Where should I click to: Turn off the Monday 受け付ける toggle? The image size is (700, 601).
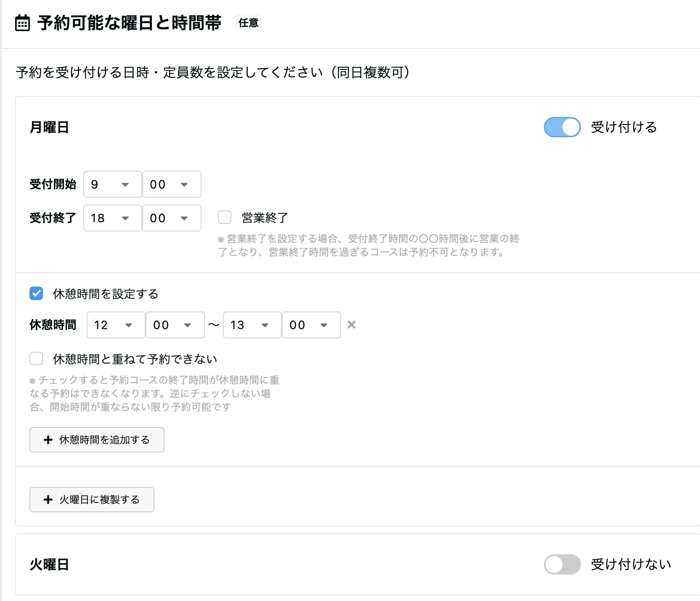[x=562, y=127]
